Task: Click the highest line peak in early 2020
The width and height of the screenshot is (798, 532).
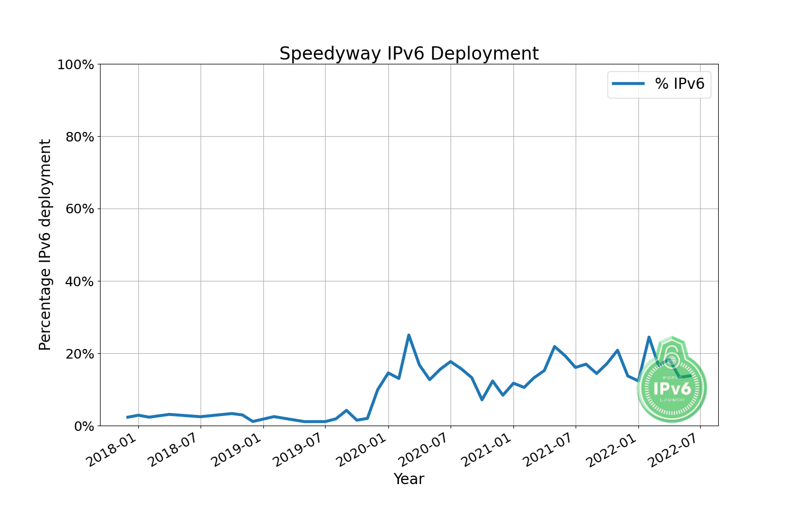Action: (x=409, y=335)
